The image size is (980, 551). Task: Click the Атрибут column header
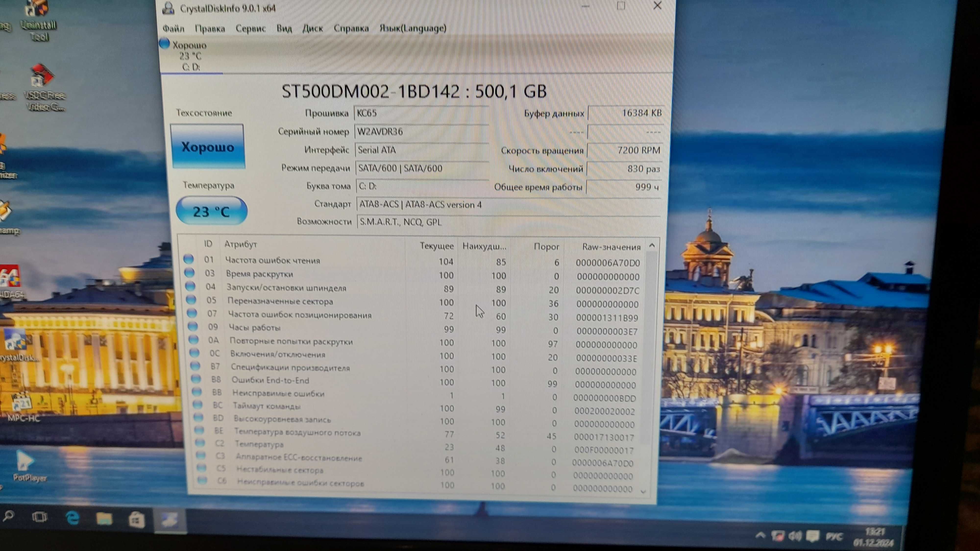pyautogui.click(x=240, y=244)
